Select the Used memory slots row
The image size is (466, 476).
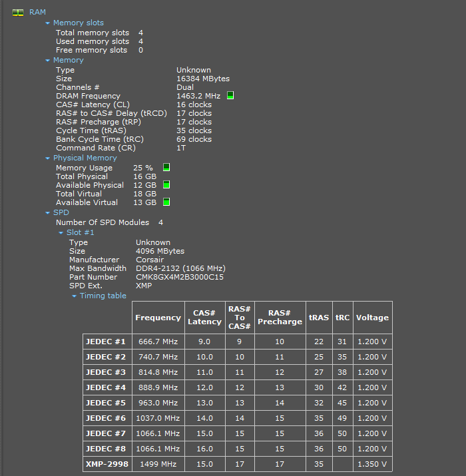99,41
